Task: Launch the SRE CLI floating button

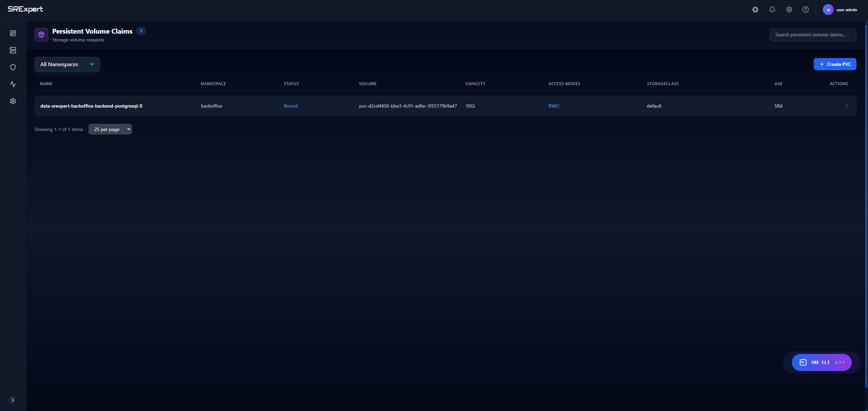Action: coord(821,362)
